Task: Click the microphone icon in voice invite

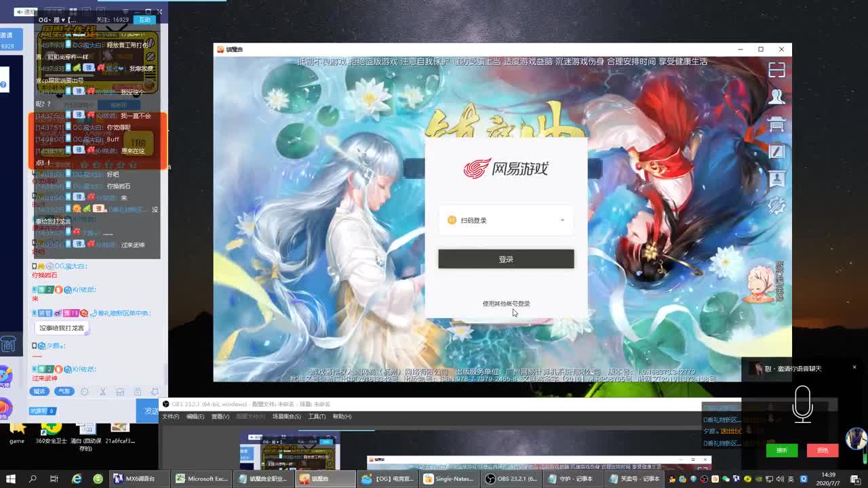Action: click(x=803, y=404)
